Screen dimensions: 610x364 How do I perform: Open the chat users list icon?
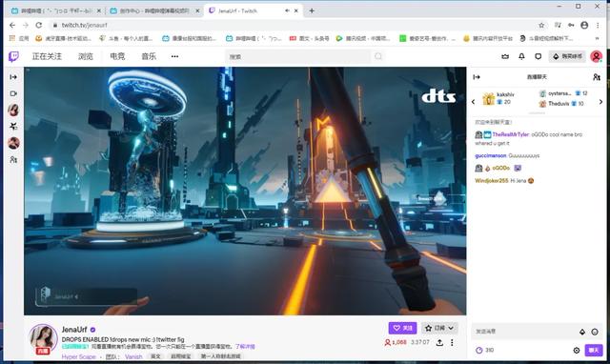(x=597, y=77)
